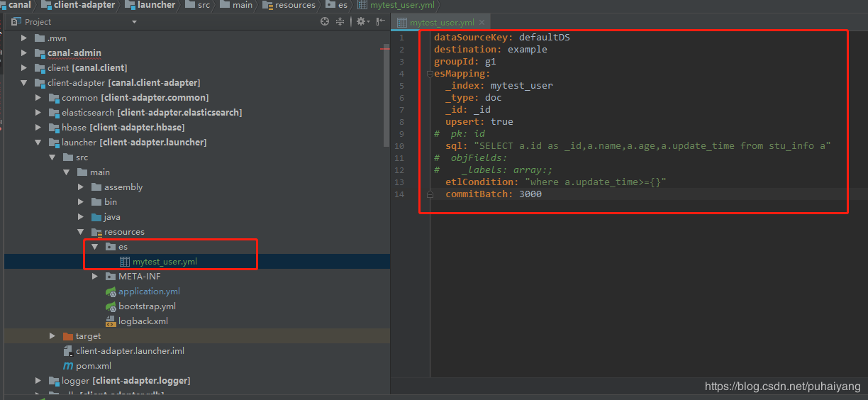Expand the client [canal.client] module arrow
This screenshot has width=868, height=400.
point(24,68)
